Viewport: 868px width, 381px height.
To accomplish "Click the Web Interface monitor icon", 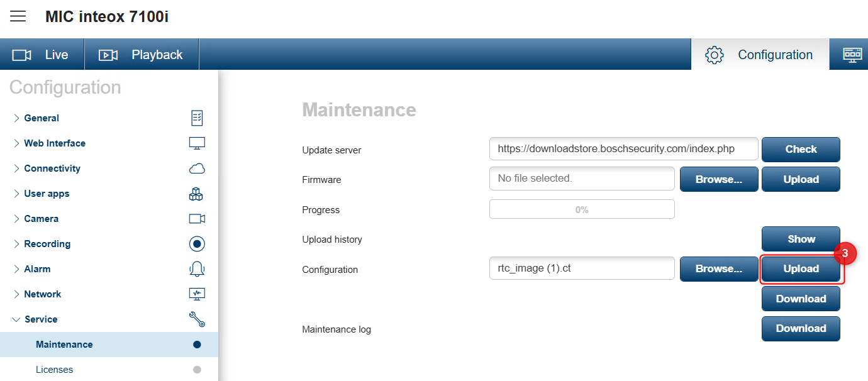I will point(197,143).
